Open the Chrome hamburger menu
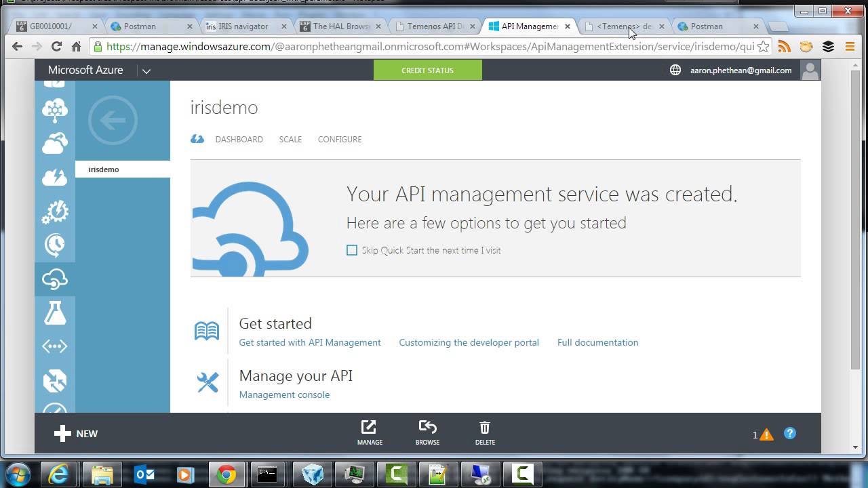Viewport: 868px width, 488px height. pyautogui.click(x=850, y=47)
